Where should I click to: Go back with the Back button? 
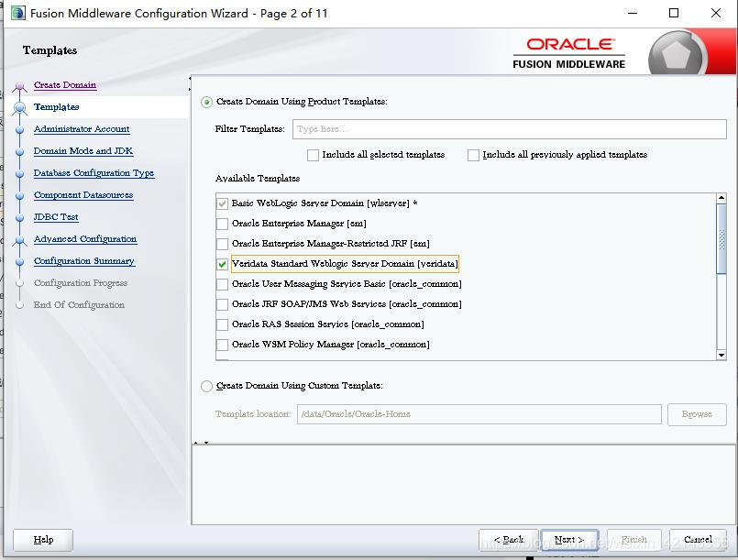tap(508, 540)
